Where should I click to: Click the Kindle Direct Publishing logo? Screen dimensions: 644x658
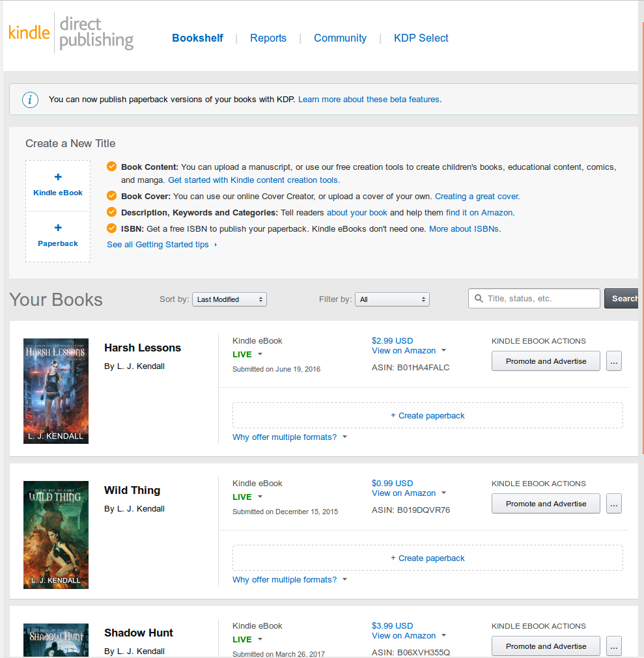pos(71,34)
